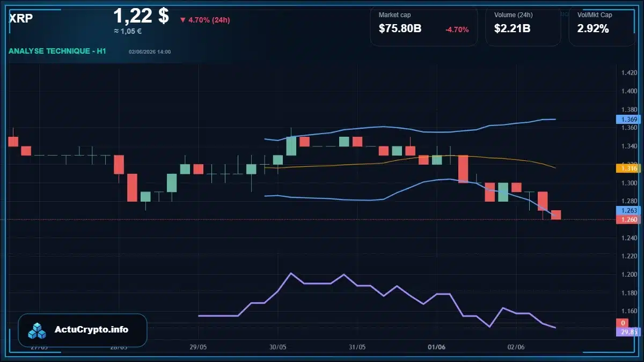Click the 29/05 date axis label
Image resolution: width=644 pixels, height=362 pixels.
[198, 347]
